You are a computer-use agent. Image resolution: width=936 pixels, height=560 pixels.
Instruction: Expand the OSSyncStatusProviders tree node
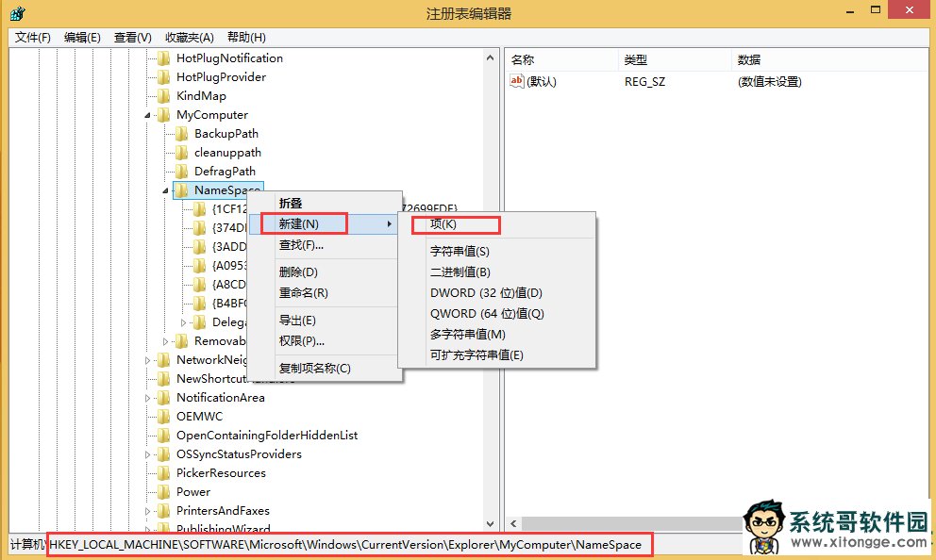[147, 454]
